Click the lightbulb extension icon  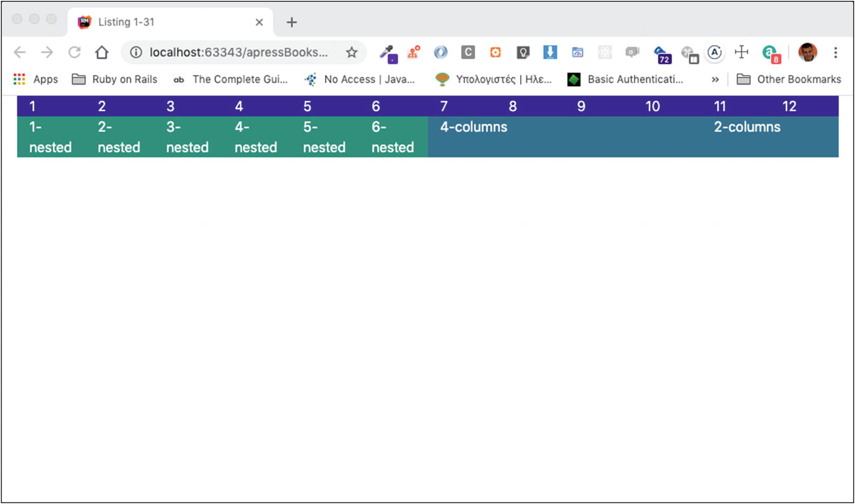523,52
